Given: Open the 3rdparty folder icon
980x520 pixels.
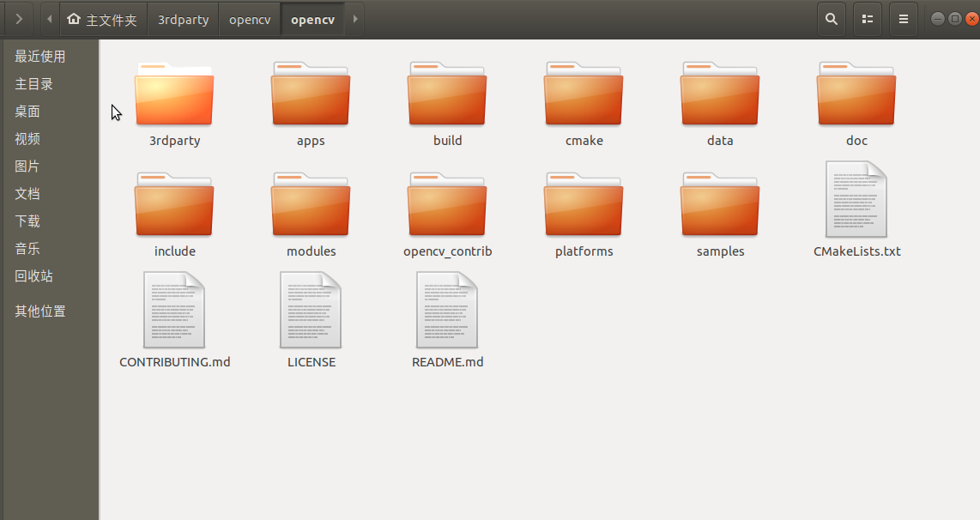Looking at the screenshot, I should [x=174, y=94].
